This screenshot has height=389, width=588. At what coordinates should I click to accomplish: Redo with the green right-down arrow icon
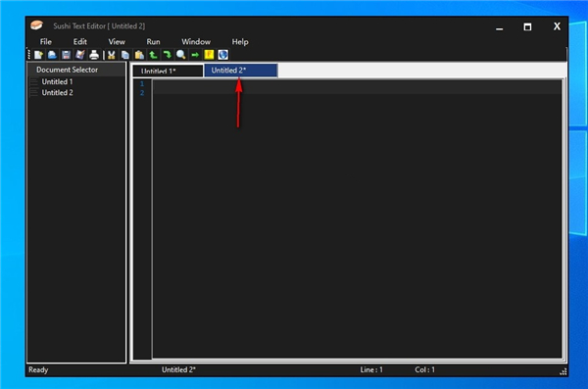click(168, 55)
